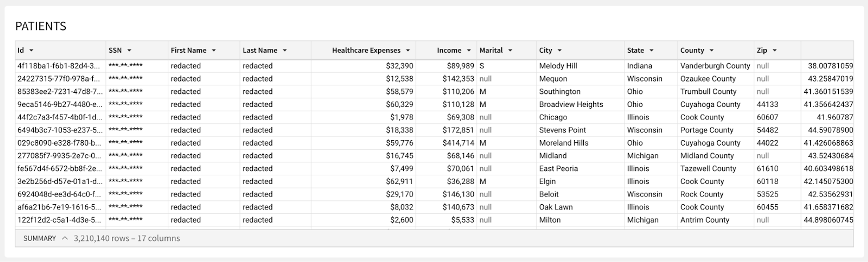868x262 pixels.
Task: Click Id cell 029c8090-e328-f780-b...
Action: pos(61,143)
